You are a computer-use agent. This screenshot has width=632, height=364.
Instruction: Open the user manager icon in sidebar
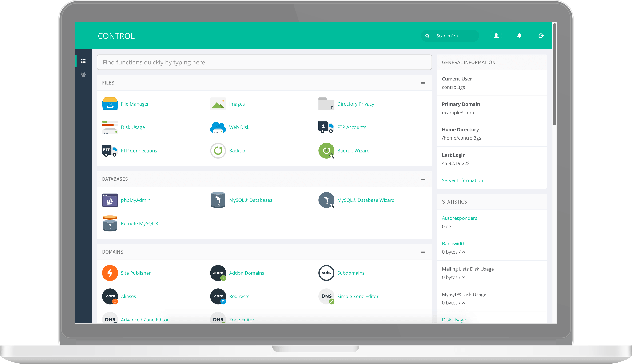[83, 74]
